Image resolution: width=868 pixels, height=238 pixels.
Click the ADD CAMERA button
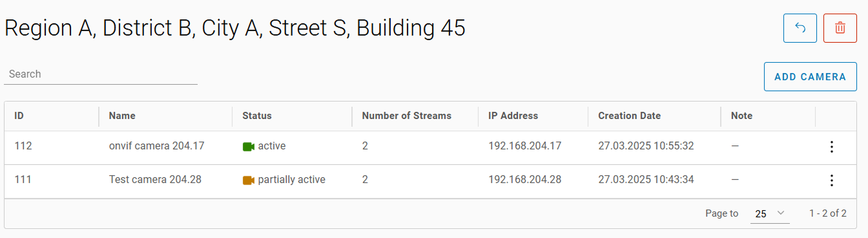[x=811, y=76]
